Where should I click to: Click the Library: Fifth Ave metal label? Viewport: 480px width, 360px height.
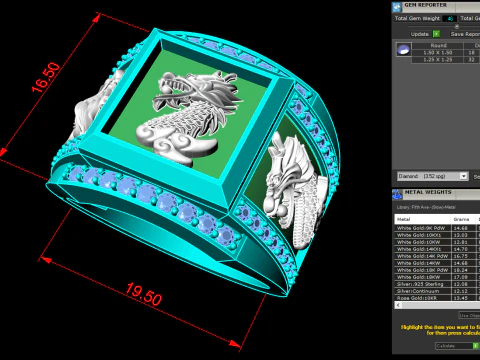pyautogui.click(x=426, y=207)
